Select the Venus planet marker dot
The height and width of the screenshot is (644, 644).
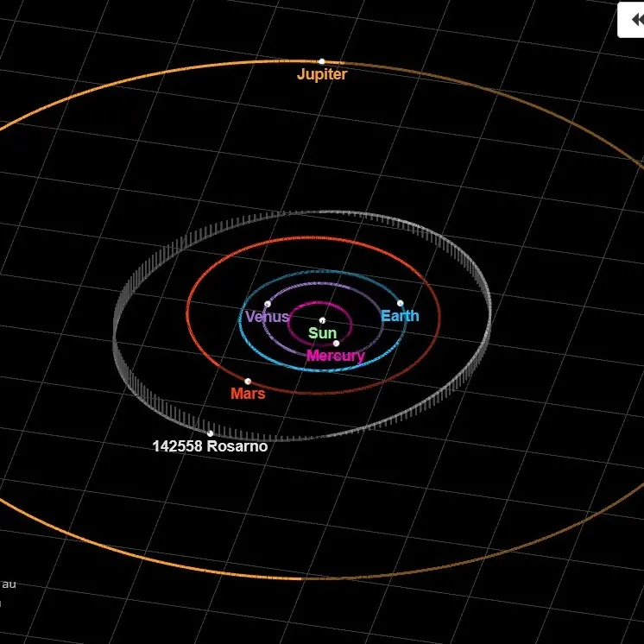[268, 304]
